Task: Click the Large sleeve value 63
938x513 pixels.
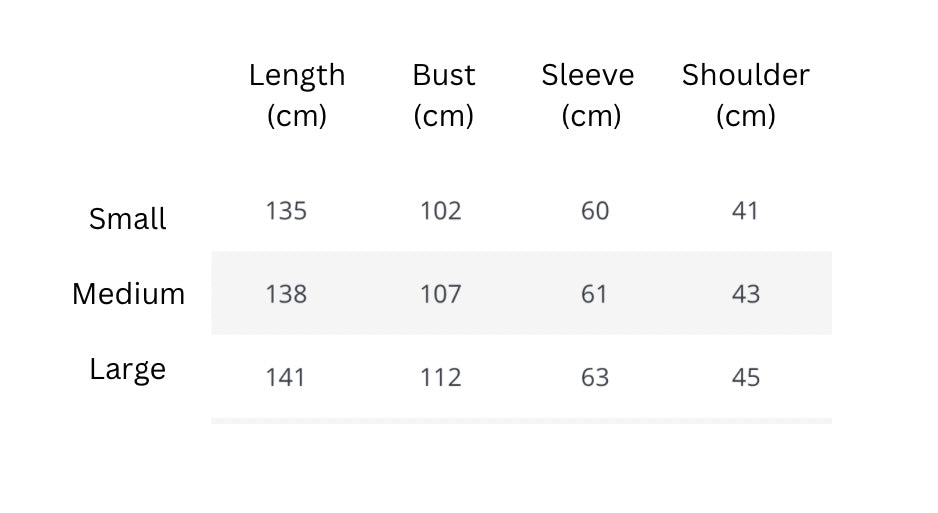Action: 594,377
